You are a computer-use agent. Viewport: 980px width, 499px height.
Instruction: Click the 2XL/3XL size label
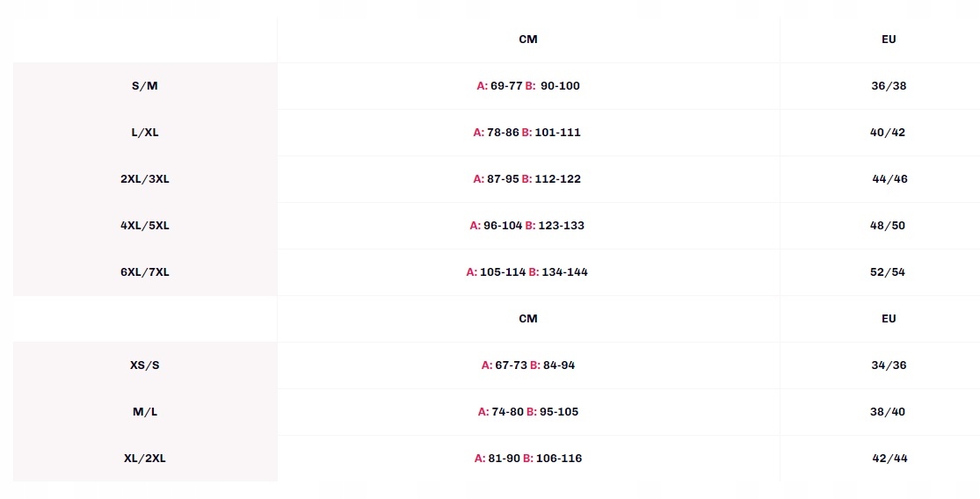coord(144,178)
